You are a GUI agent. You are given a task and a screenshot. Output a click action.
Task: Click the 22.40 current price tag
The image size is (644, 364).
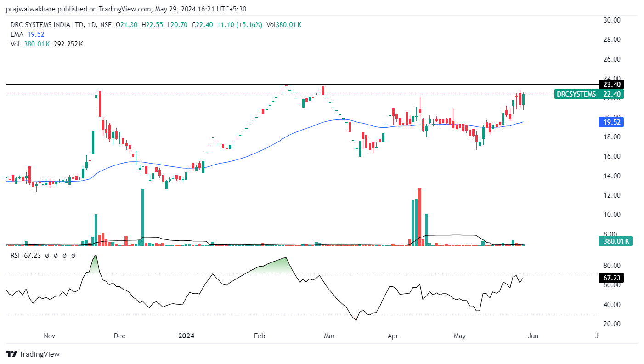pyautogui.click(x=611, y=94)
